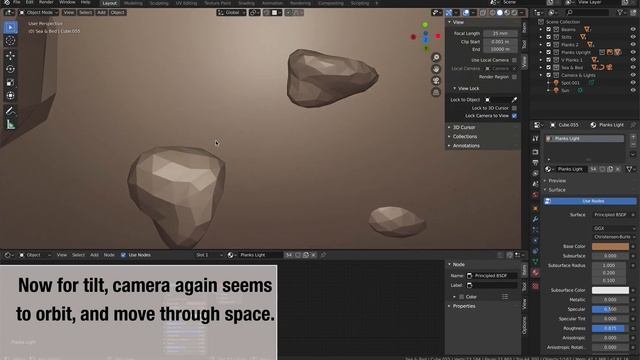Click the zoom magnifier viewport gizmo

[x=436, y=58]
